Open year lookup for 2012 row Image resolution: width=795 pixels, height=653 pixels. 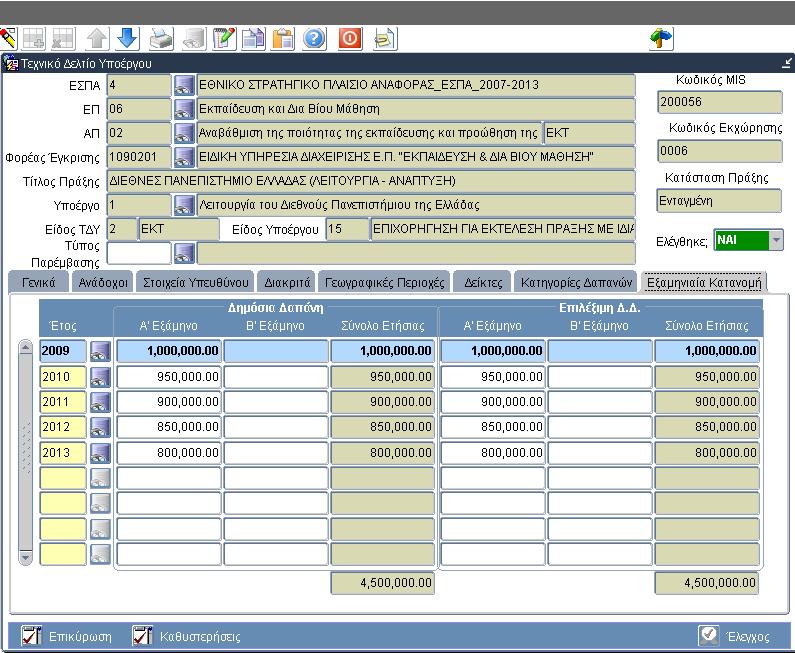coord(100,427)
